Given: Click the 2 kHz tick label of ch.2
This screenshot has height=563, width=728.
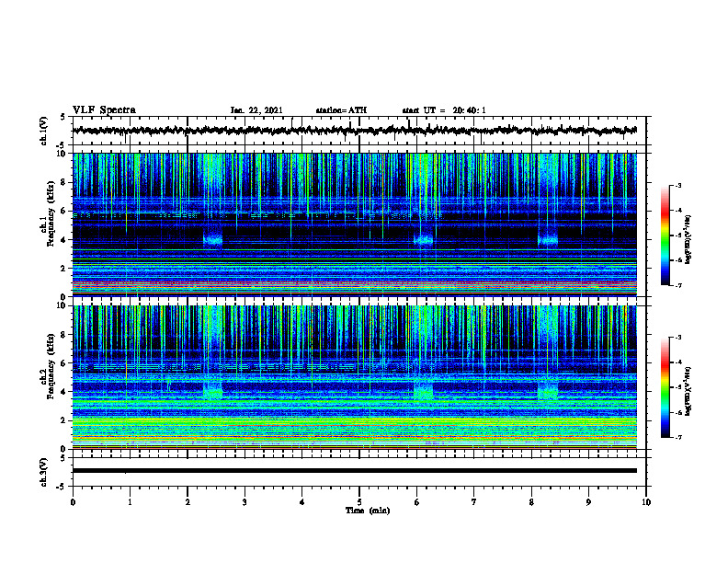Looking at the screenshot, I should 64,420.
